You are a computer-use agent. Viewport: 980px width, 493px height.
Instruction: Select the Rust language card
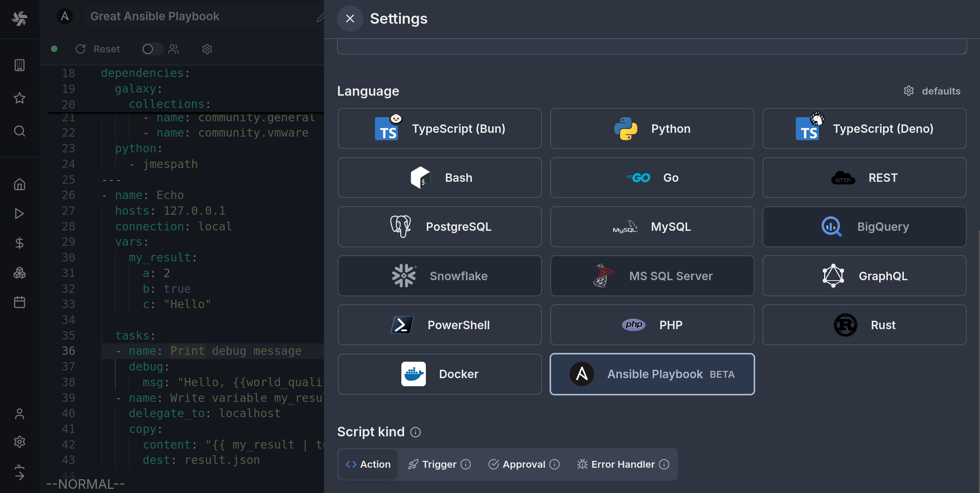click(864, 325)
